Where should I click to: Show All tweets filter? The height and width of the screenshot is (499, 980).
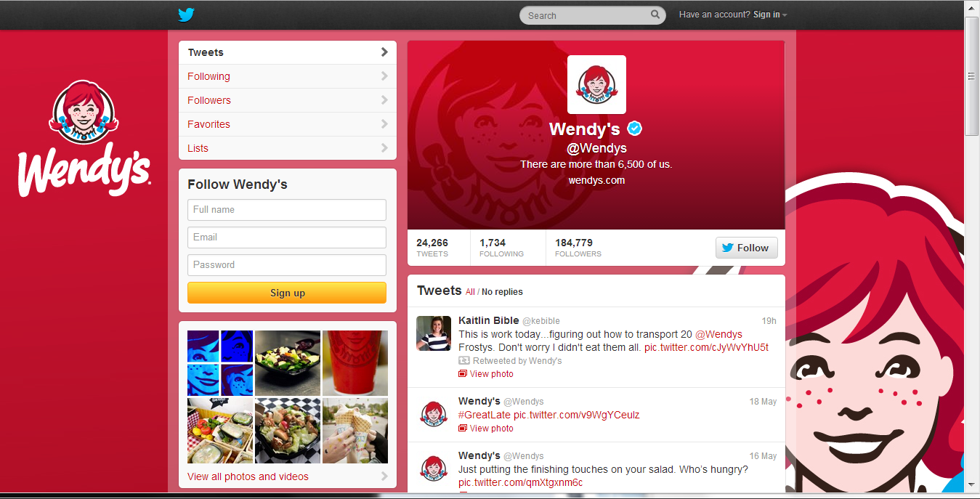(x=470, y=292)
